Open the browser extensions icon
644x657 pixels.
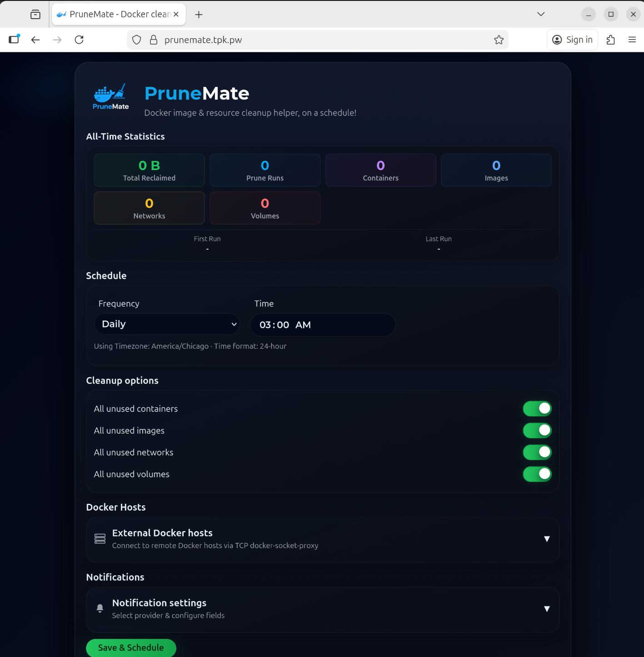[x=610, y=40]
